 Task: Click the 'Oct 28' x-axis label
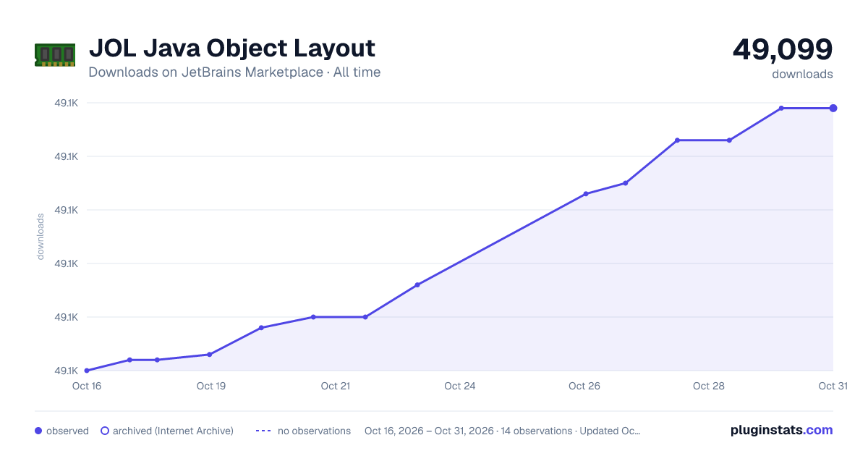pos(709,386)
